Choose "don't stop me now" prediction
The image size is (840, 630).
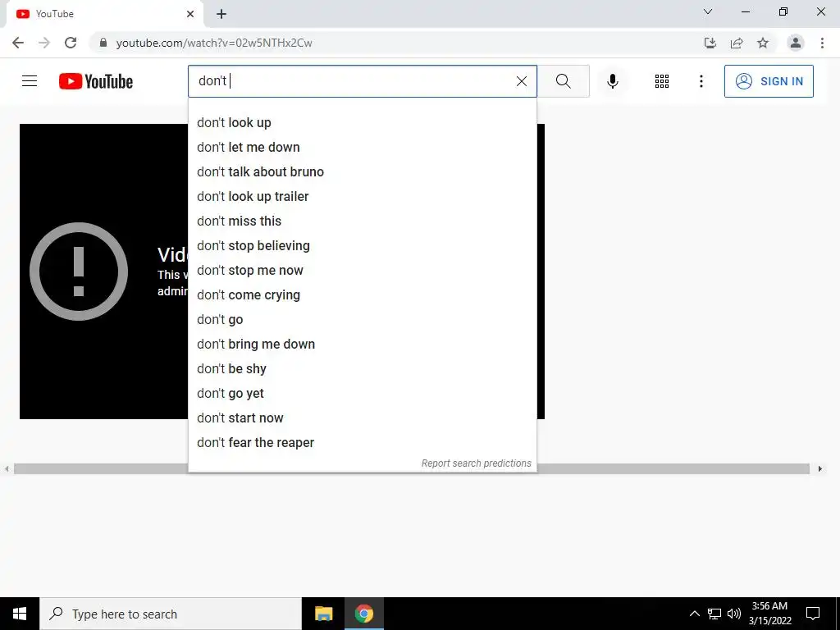[362, 271]
